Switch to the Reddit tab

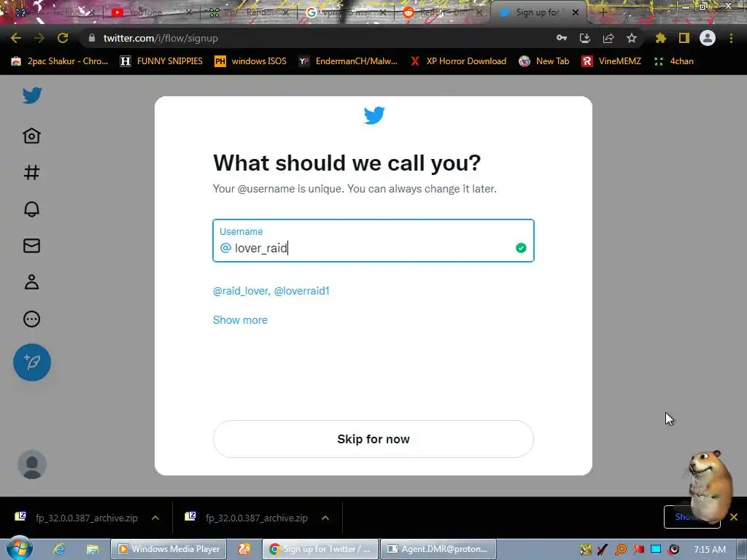point(441,12)
